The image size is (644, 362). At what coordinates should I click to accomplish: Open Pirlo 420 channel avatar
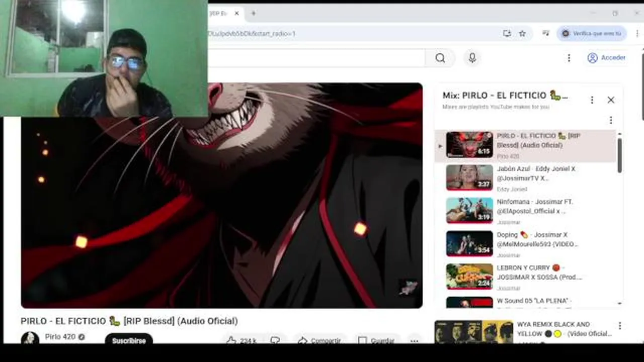click(30, 338)
